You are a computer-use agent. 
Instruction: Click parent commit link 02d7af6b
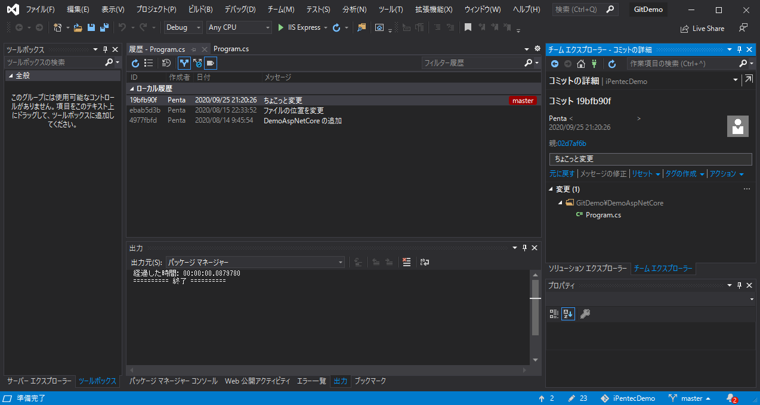point(572,144)
